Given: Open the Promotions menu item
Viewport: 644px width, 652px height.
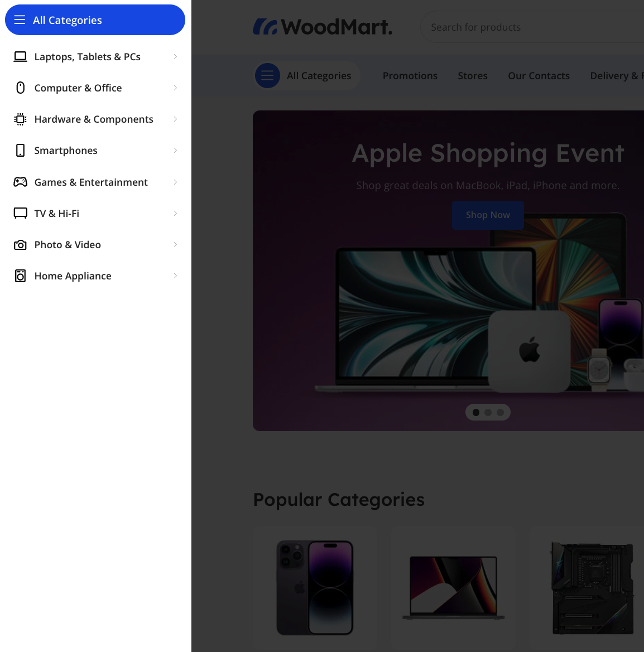Looking at the screenshot, I should pos(410,76).
